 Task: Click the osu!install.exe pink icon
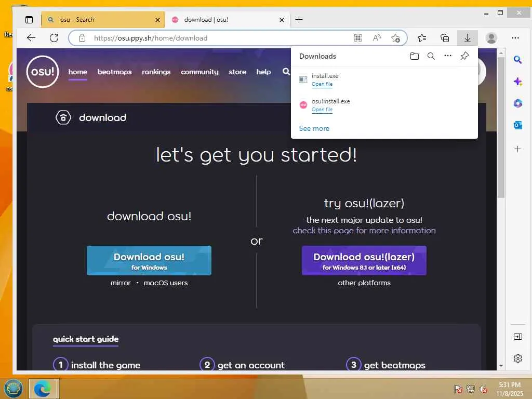[303, 105]
